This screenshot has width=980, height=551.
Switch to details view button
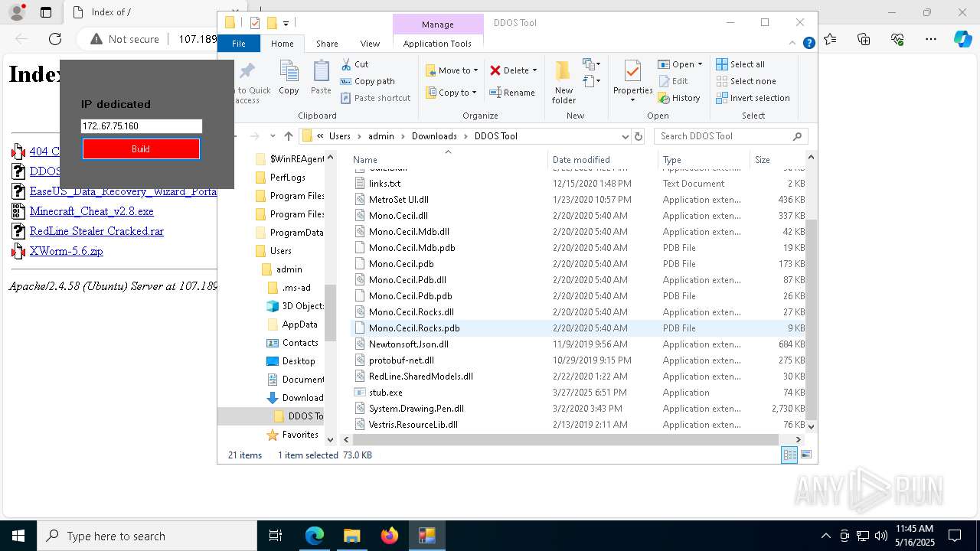(x=789, y=455)
